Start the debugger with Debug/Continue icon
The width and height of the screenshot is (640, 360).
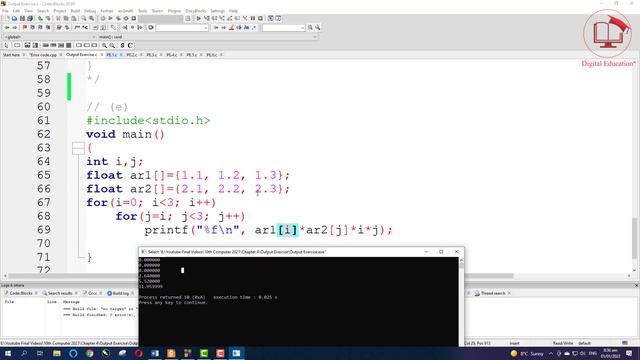coord(198,18)
